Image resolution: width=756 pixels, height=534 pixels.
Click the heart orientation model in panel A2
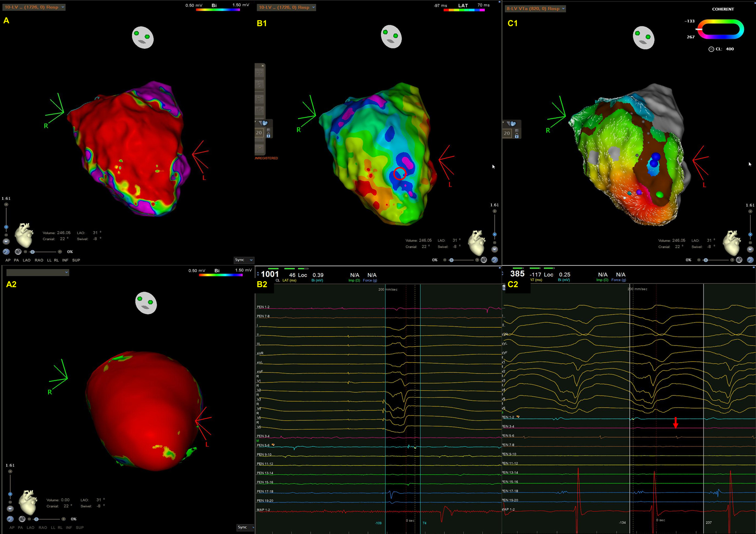27,502
